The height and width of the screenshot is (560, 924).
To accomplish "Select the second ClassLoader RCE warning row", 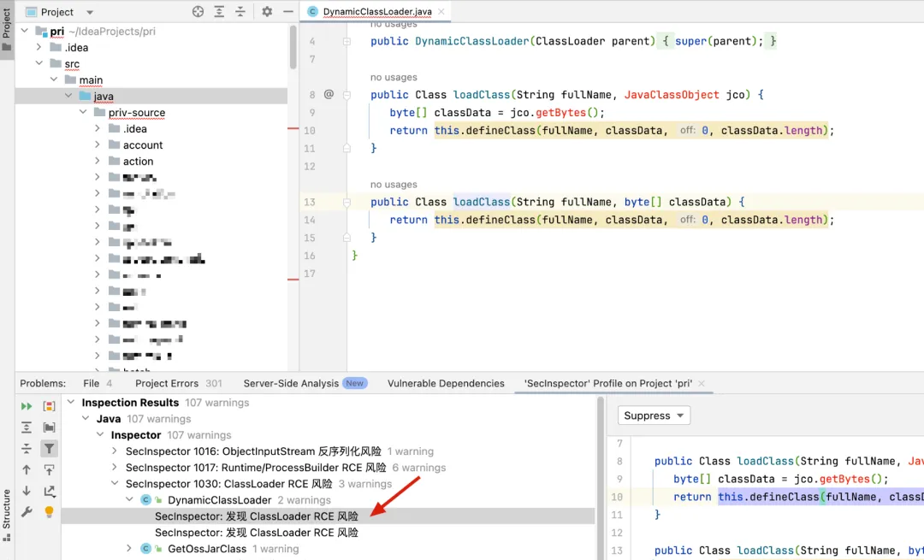I will 328,533.
